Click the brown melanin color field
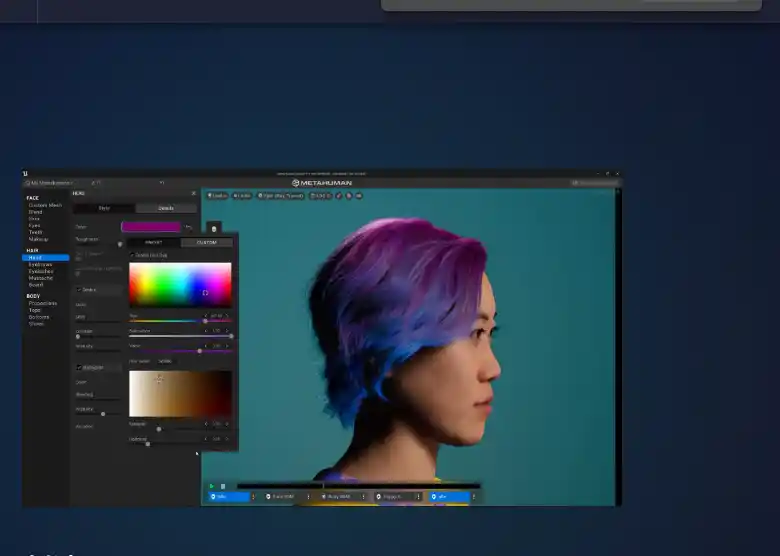The width and height of the screenshot is (780, 556). pyautogui.click(x=180, y=393)
